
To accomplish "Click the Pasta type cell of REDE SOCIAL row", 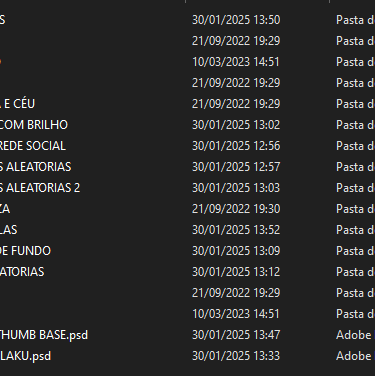I will coord(355,146).
